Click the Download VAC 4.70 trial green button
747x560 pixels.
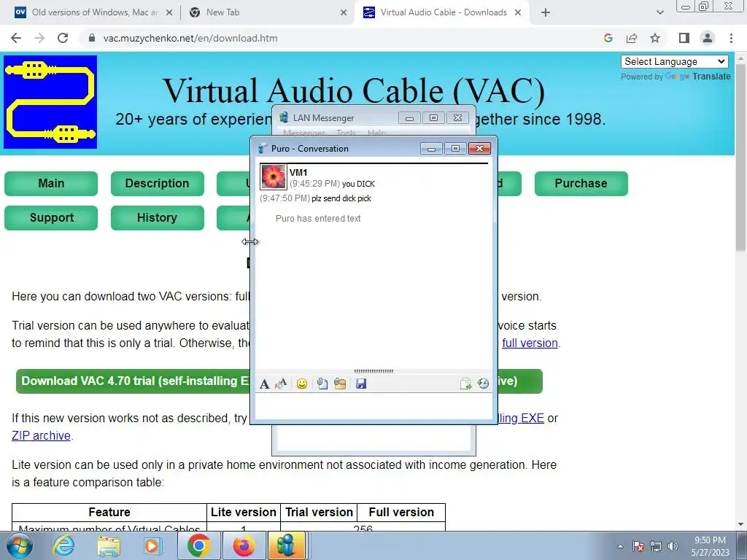[133, 381]
